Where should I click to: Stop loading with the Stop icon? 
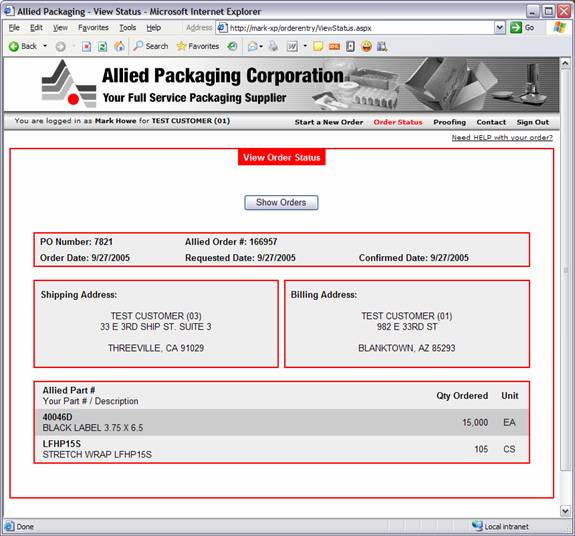click(87, 47)
